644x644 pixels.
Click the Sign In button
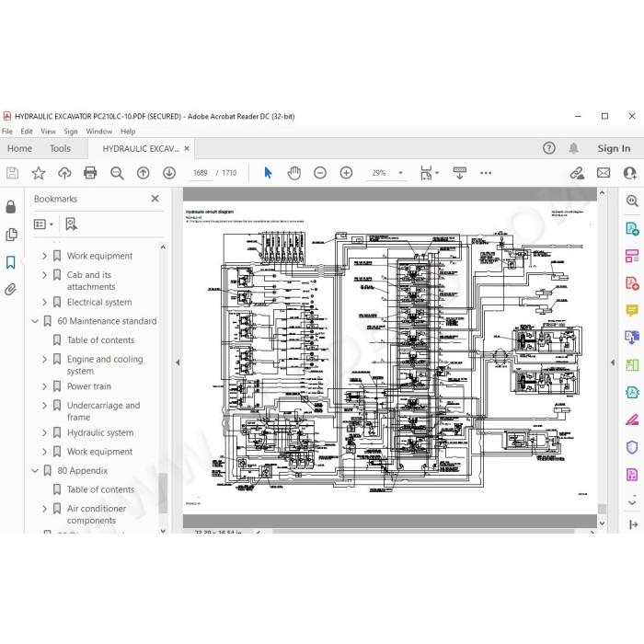614,148
